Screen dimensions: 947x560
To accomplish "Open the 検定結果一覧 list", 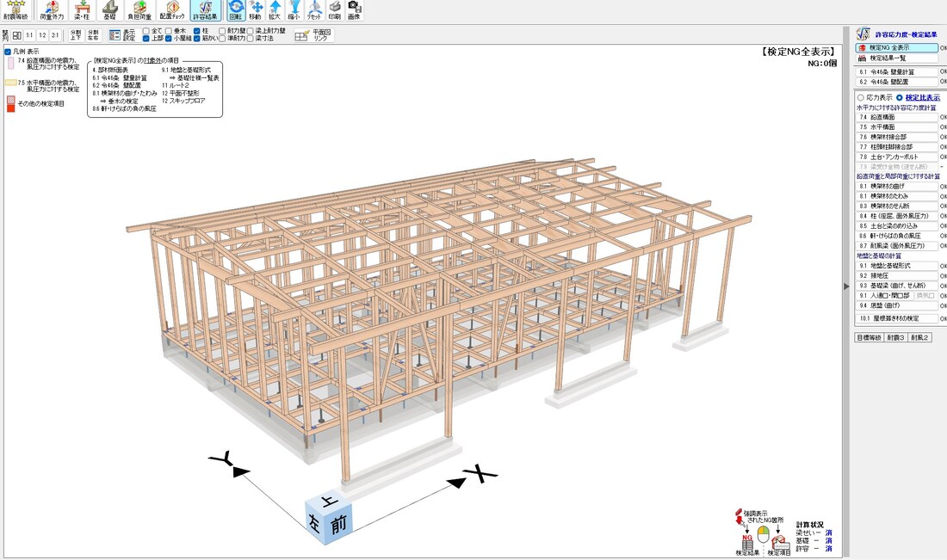I will (x=897, y=58).
